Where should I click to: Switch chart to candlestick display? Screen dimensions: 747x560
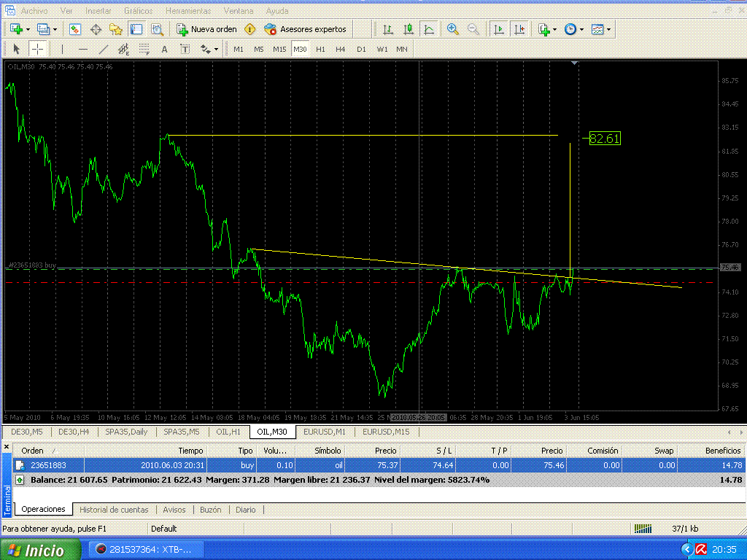tap(409, 29)
